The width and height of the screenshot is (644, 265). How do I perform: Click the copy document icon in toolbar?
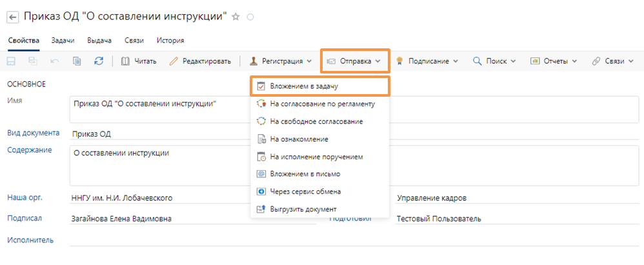tap(77, 61)
